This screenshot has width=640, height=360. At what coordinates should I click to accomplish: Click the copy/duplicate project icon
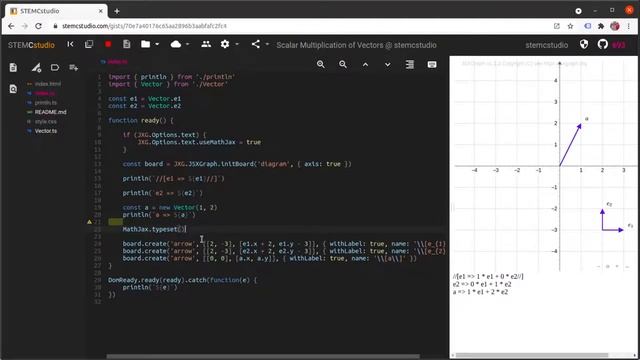click(89, 44)
